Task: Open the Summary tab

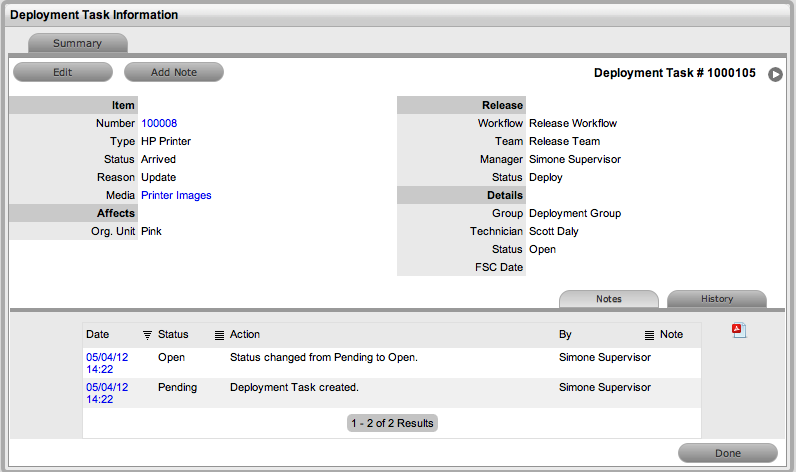Action: point(77,43)
